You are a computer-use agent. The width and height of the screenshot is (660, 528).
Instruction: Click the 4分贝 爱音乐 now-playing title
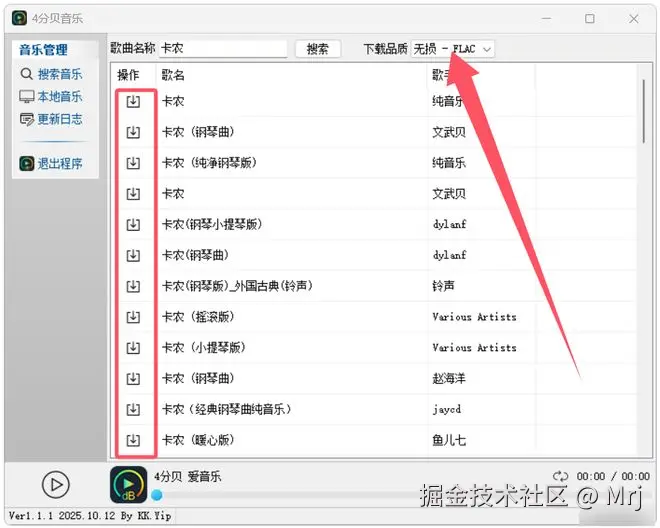click(187, 477)
